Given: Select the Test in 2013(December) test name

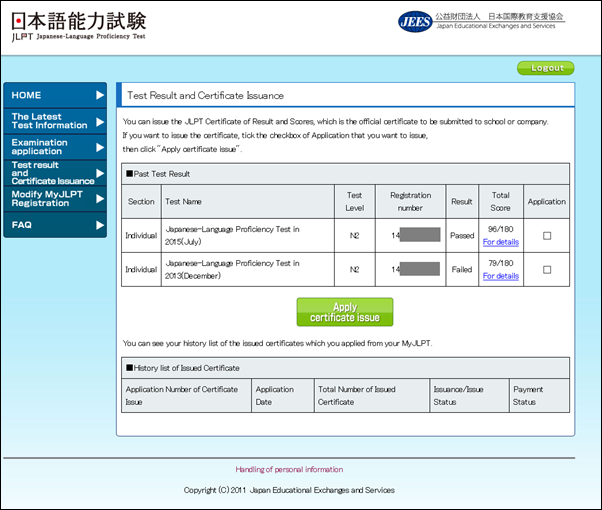Looking at the screenshot, I should (x=232, y=270).
